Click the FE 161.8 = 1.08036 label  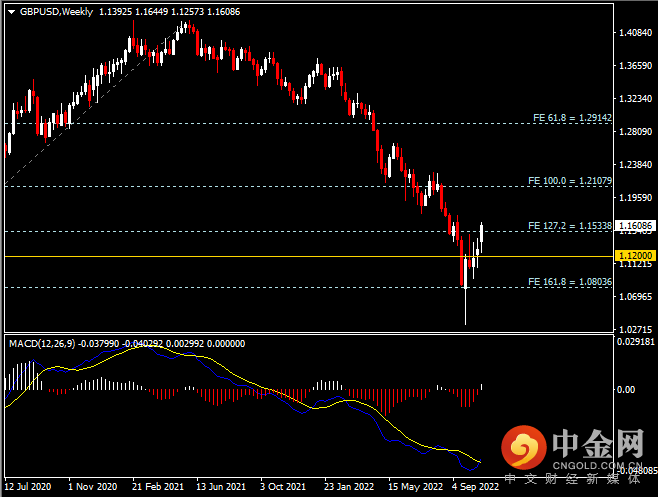point(570,282)
